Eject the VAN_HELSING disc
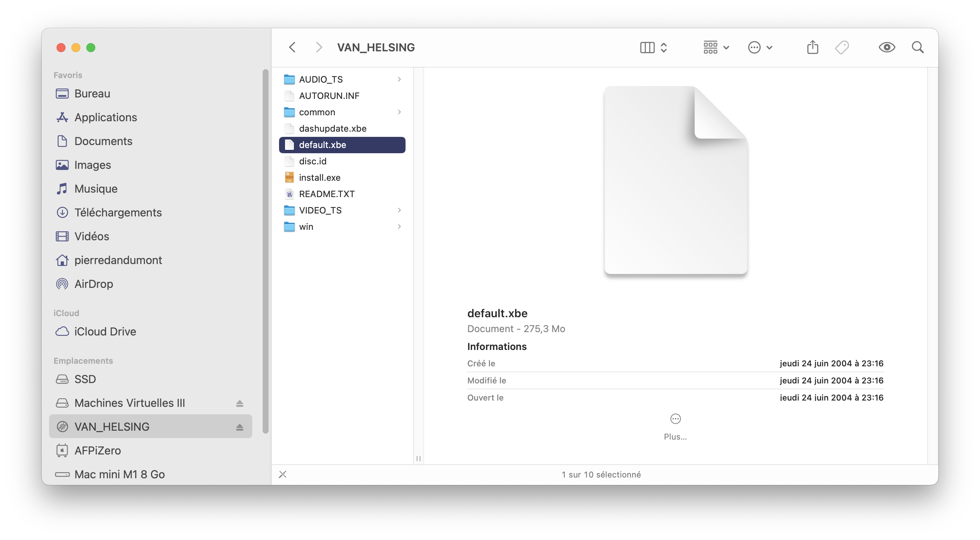The width and height of the screenshot is (980, 540). (x=240, y=427)
